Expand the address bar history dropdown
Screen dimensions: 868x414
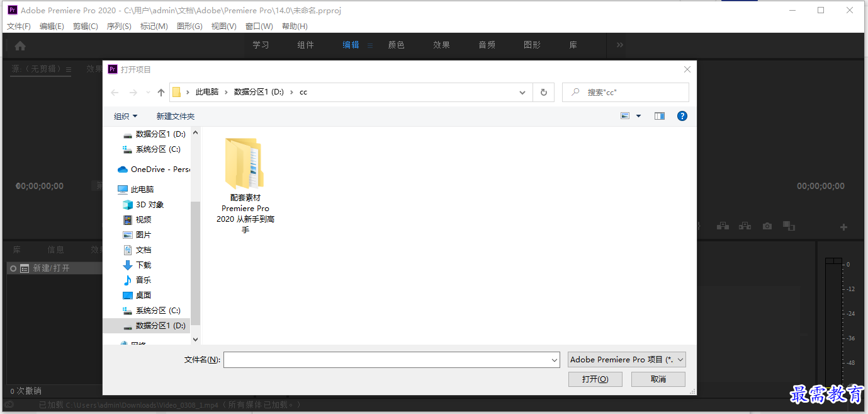pos(522,92)
